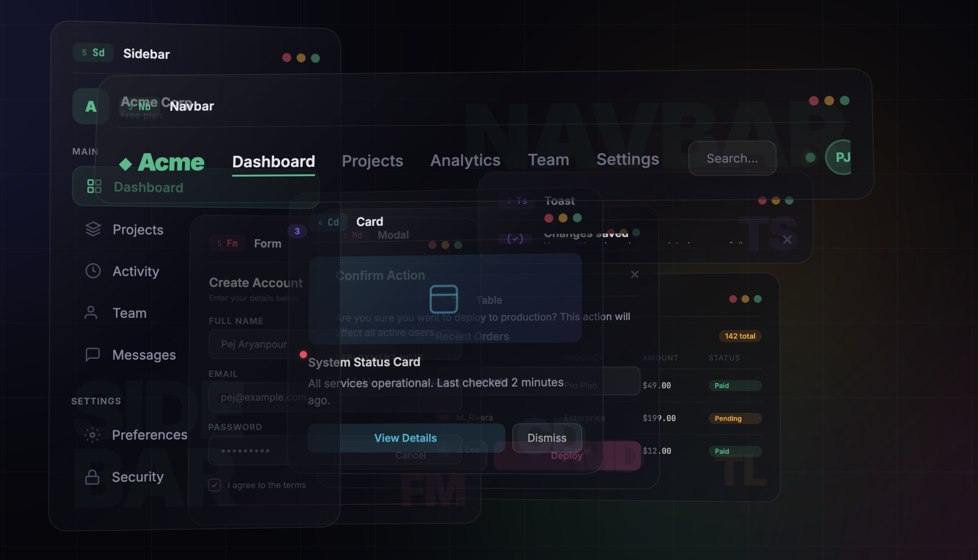Select Team in the Sidebar menu
The image size is (978, 560).
click(129, 313)
